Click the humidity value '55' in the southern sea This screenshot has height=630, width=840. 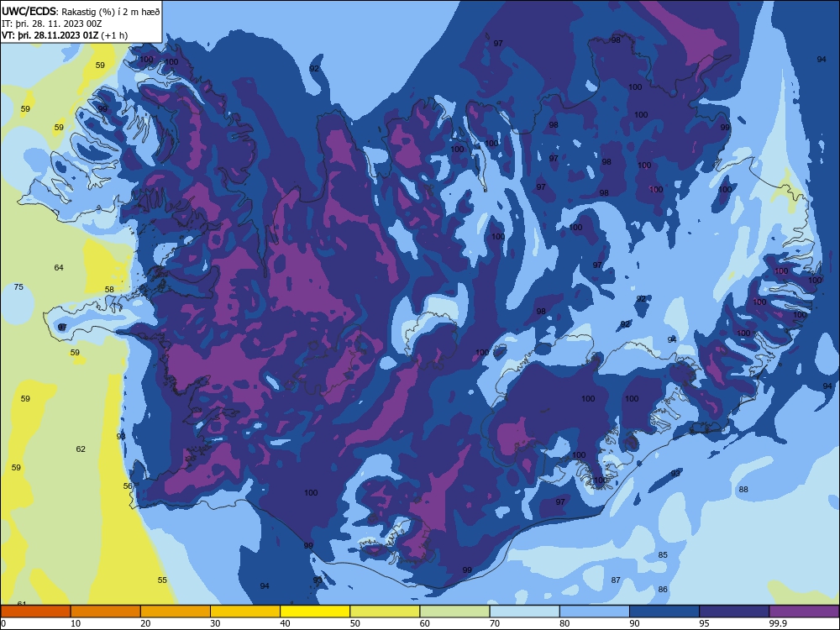(x=162, y=580)
